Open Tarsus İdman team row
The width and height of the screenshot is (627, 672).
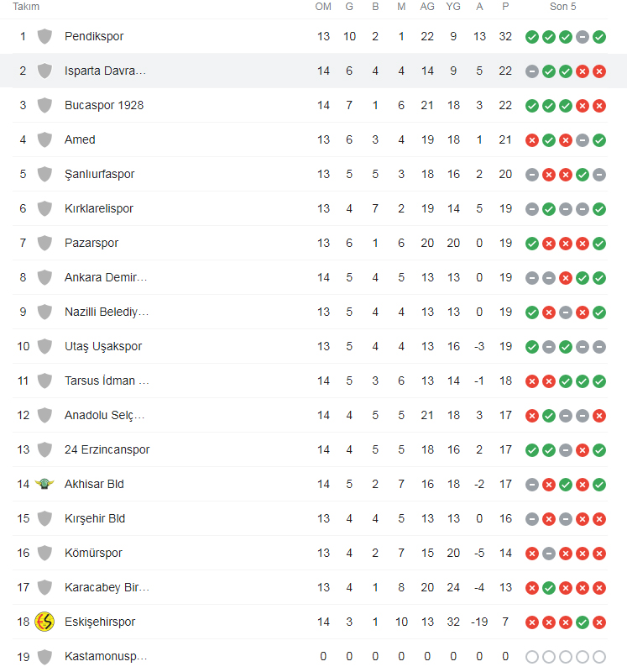[310, 381]
